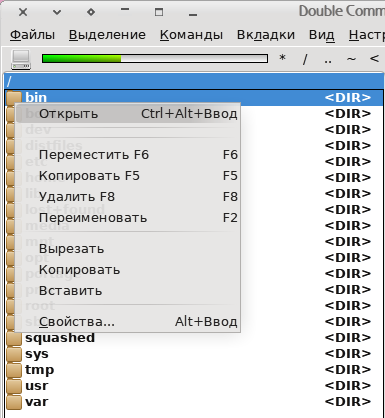385x418 pixels.
Task: Open the Команды menu
Action: [191, 35]
